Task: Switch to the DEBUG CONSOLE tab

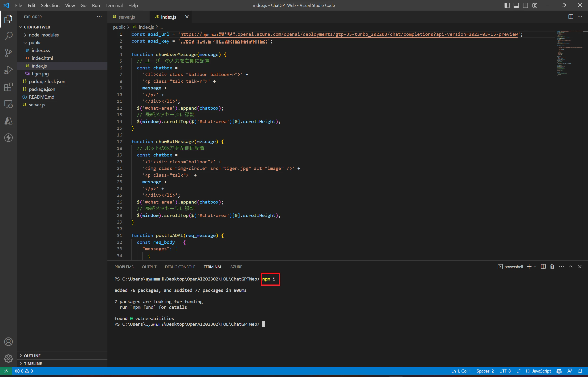Action: point(180,267)
